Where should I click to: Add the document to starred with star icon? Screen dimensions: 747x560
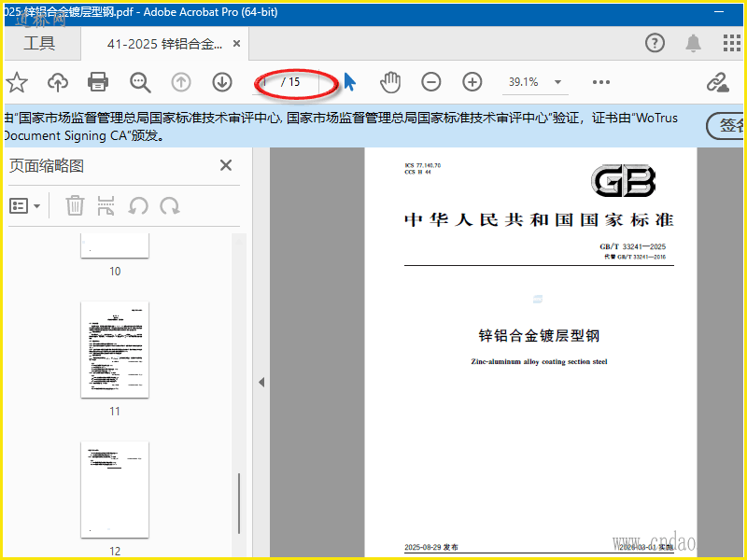click(17, 82)
